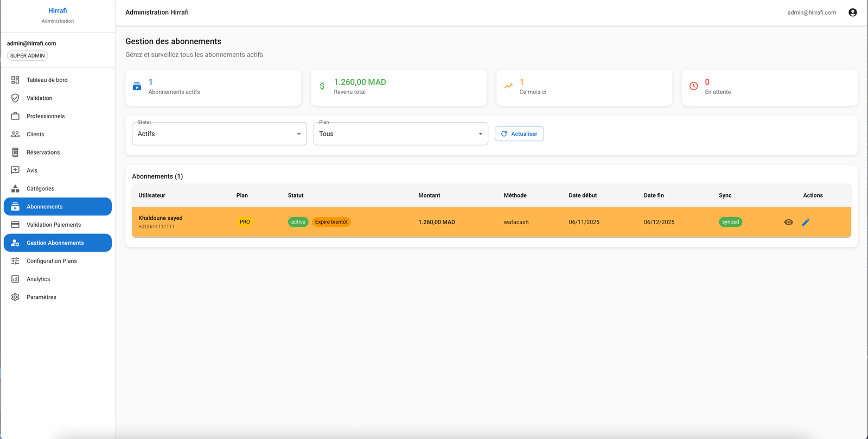Image resolution: width=868 pixels, height=439 pixels.
Task: Refresh the list with Actualiser button
Action: [519, 133]
